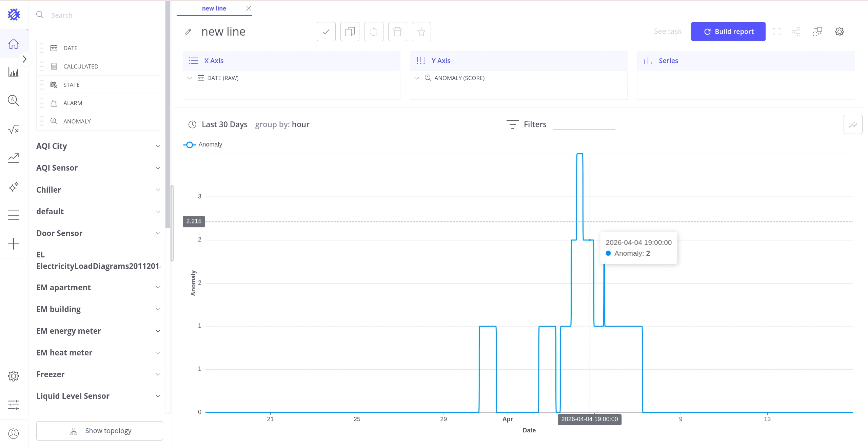Click the X Axis panel header
The height and width of the screenshot is (448, 868).
click(292, 61)
